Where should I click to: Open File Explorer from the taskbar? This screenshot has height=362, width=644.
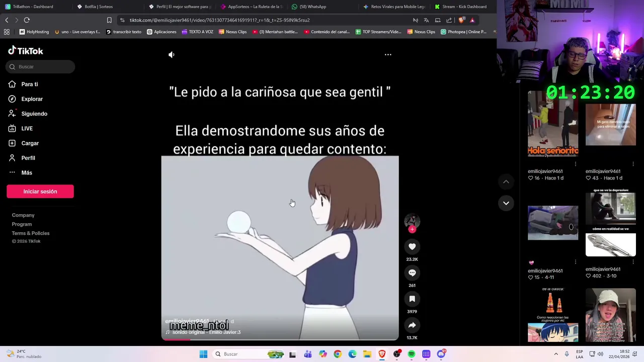[x=367, y=354]
